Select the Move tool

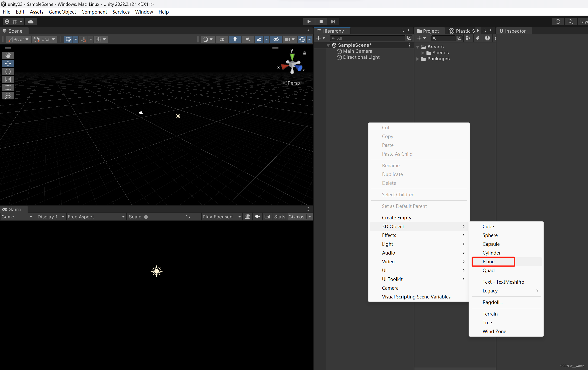[x=8, y=64]
